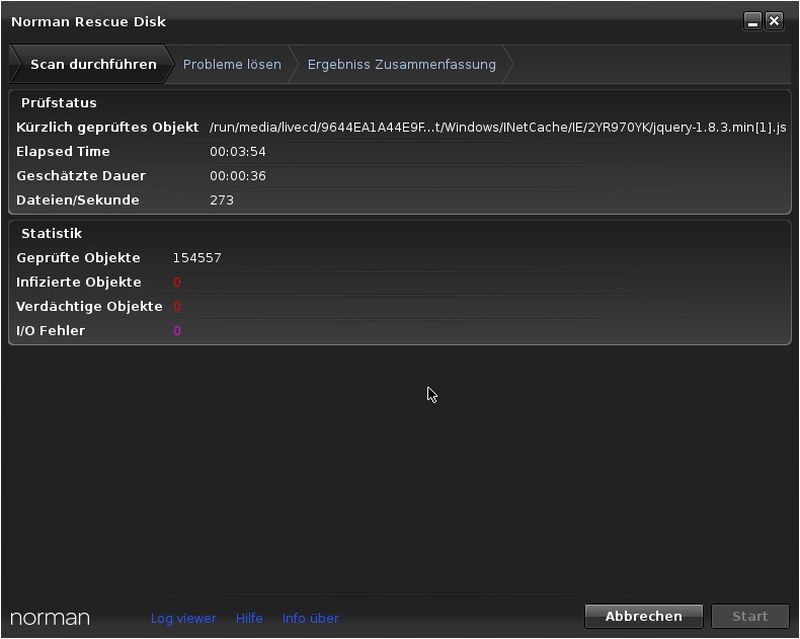
Task: Select the estimated duration value 00:00:36
Action: 238,176
